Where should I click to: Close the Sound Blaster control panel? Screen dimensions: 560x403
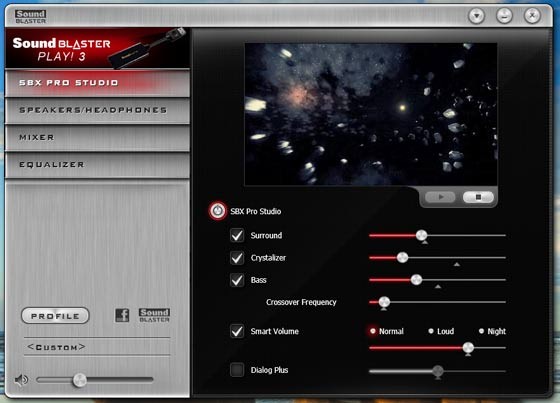532,16
